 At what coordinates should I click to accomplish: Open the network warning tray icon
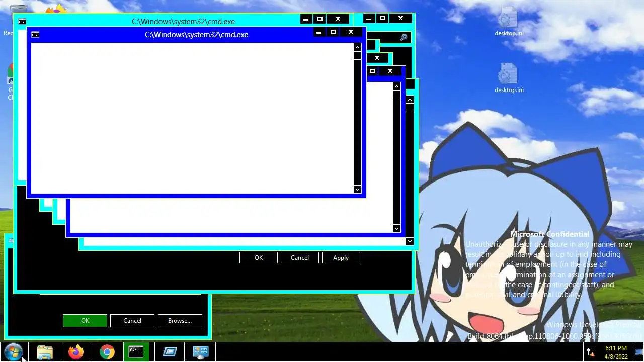[591, 352]
